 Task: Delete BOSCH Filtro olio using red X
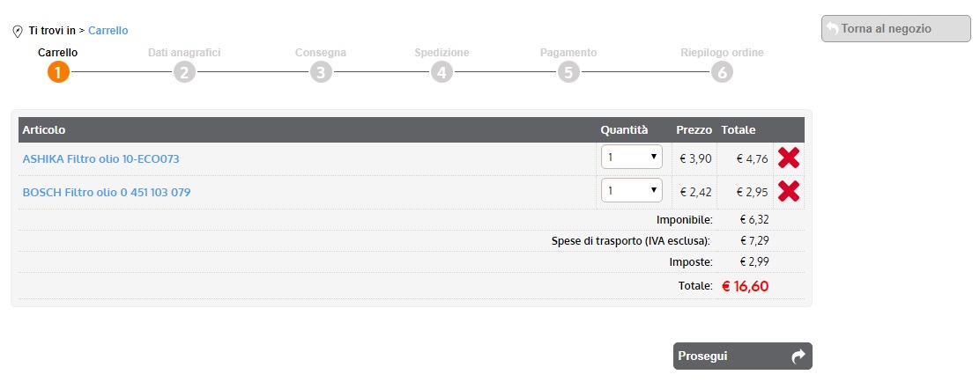point(789,191)
